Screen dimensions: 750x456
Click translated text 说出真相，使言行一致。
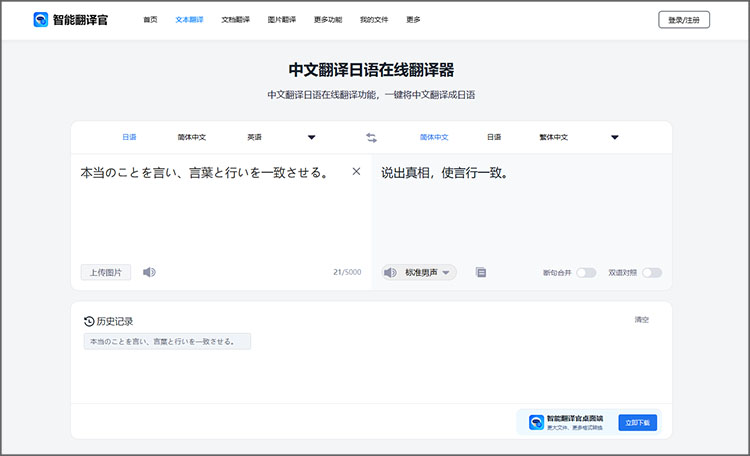(444, 173)
